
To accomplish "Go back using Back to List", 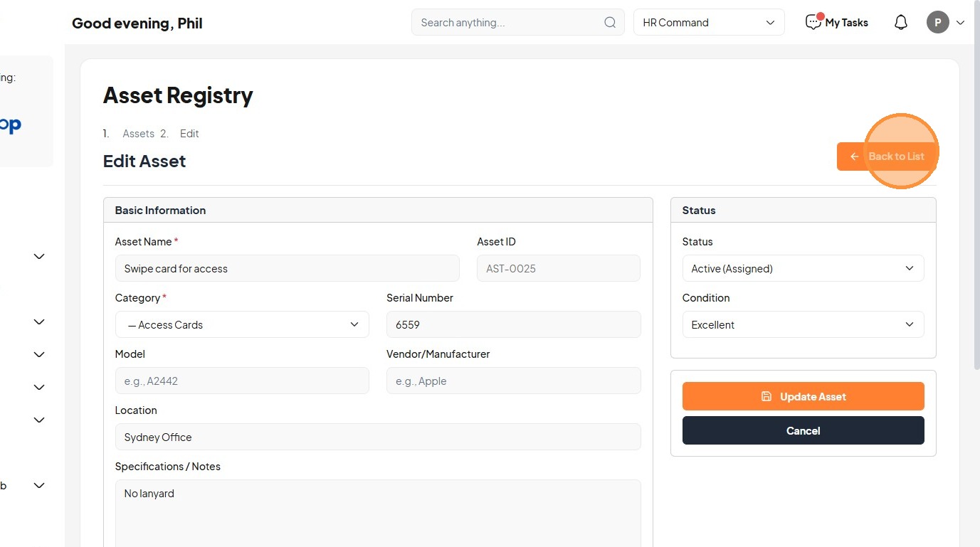I will coord(887,156).
